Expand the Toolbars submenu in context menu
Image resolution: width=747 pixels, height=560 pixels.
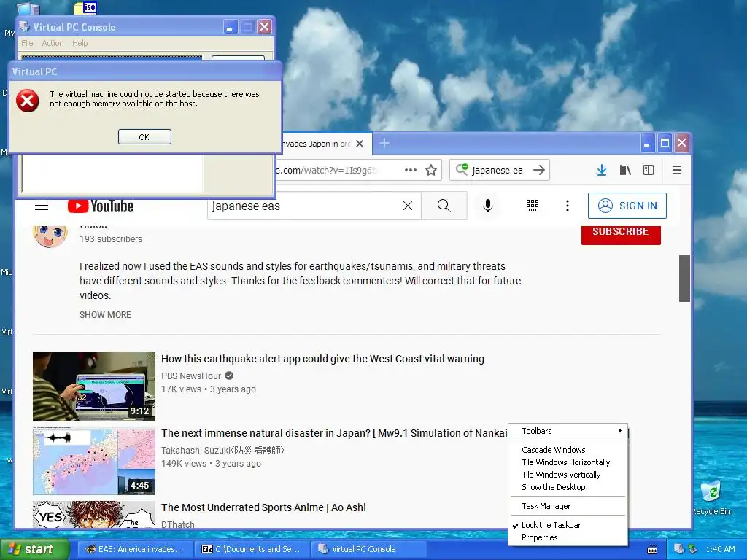click(568, 431)
